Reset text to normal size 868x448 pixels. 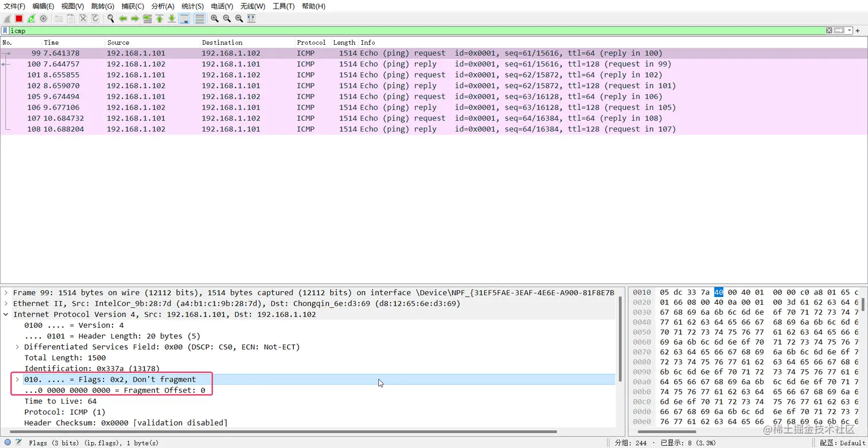click(x=239, y=18)
